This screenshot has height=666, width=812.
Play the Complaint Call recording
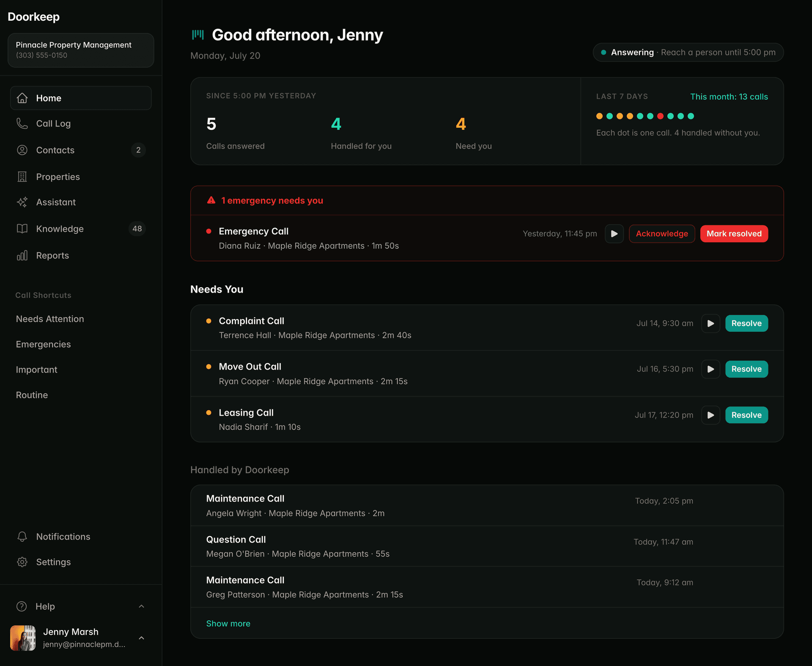[x=710, y=323]
